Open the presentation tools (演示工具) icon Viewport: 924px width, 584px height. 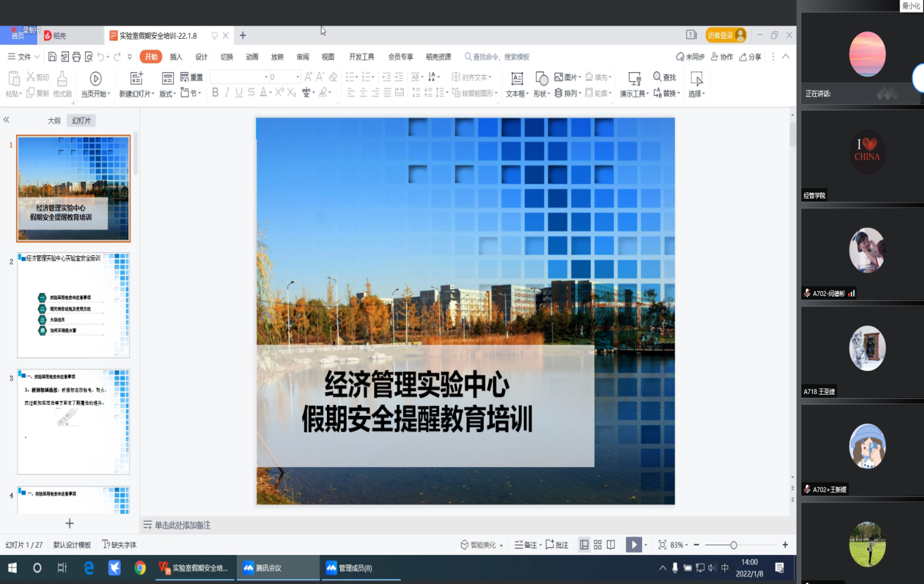(x=634, y=79)
